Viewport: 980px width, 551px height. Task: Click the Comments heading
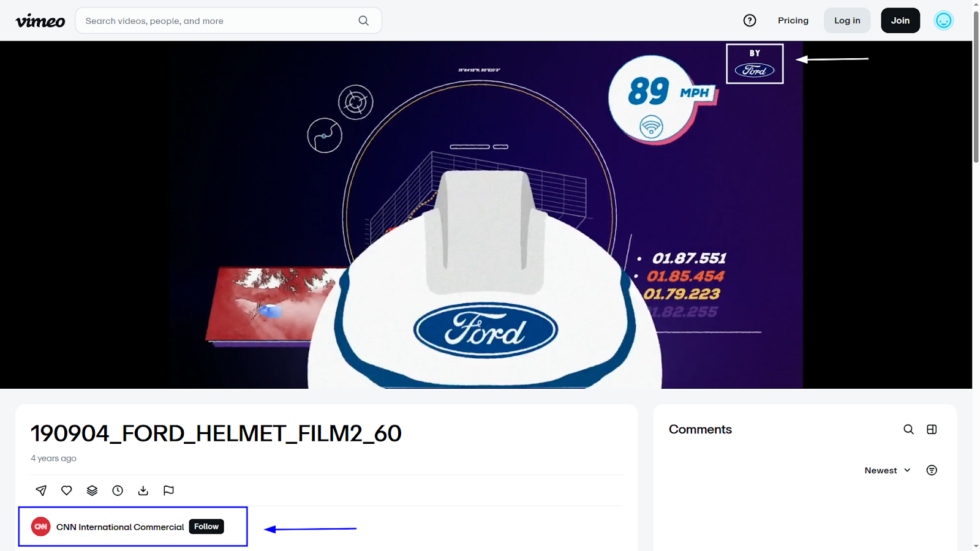[x=700, y=430]
